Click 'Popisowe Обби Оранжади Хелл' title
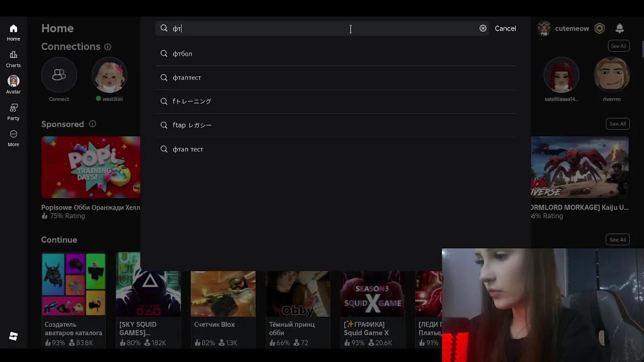The height and width of the screenshot is (362, 644). click(x=91, y=207)
